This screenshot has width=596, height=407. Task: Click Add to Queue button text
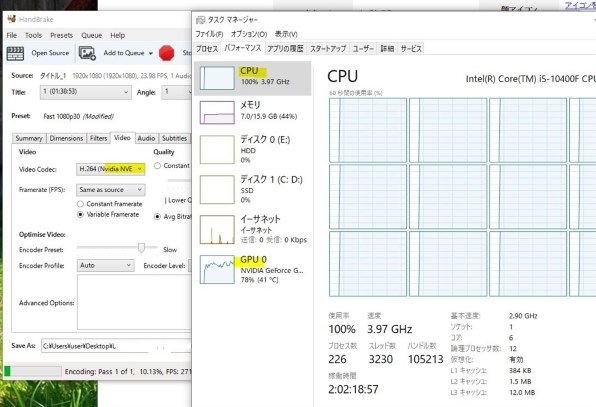[x=124, y=53]
